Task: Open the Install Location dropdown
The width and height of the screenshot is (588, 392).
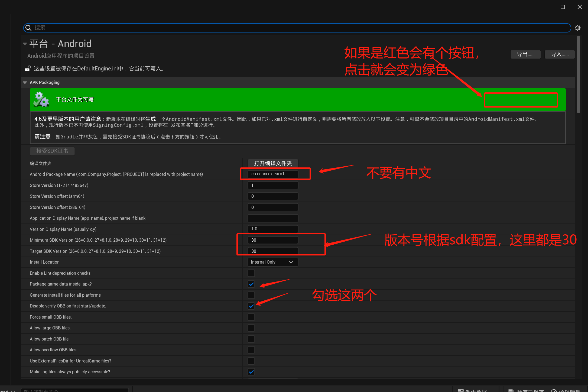Action: coord(272,262)
